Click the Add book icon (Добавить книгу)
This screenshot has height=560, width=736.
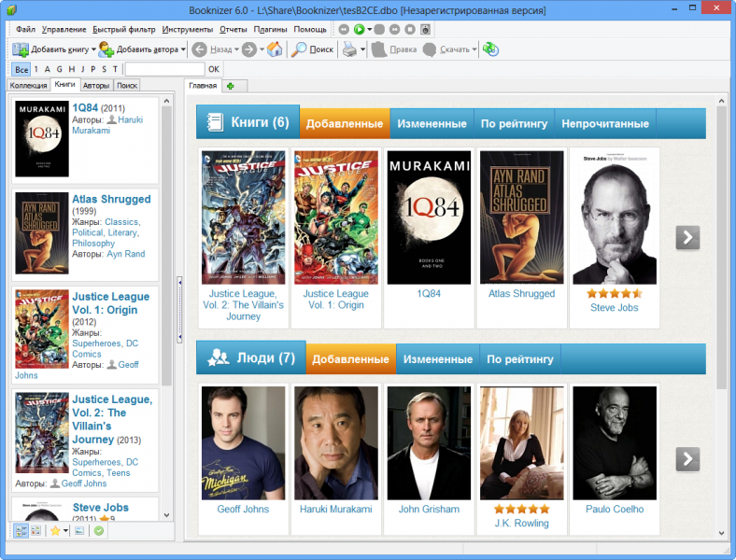pos(21,49)
